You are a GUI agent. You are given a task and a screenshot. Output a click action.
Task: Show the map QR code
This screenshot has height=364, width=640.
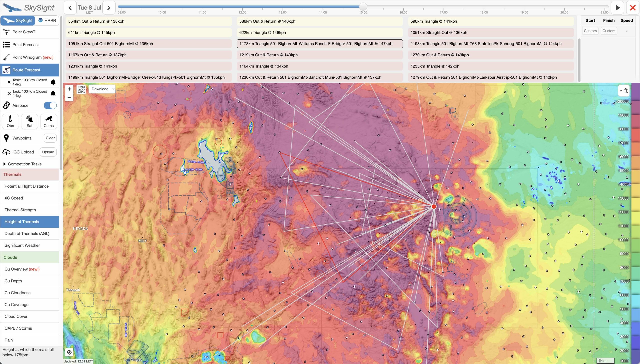coord(81,89)
